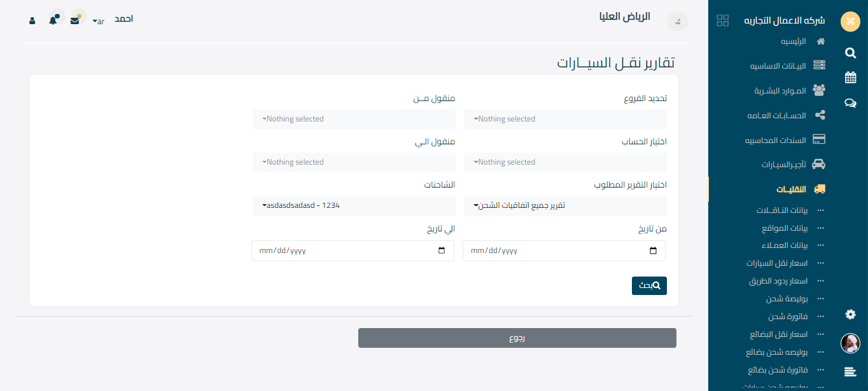Click the user avatar photo in sidebar
Image resolution: width=868 pixels, height=391 pixels.
click(x=850, y=343)
